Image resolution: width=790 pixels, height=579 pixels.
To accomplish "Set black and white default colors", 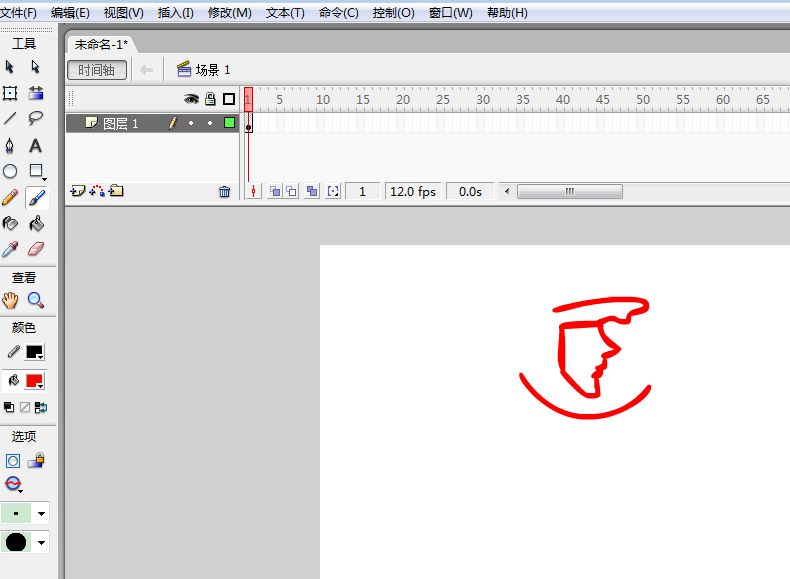I will pyautogui.click(x=9, y=407).
